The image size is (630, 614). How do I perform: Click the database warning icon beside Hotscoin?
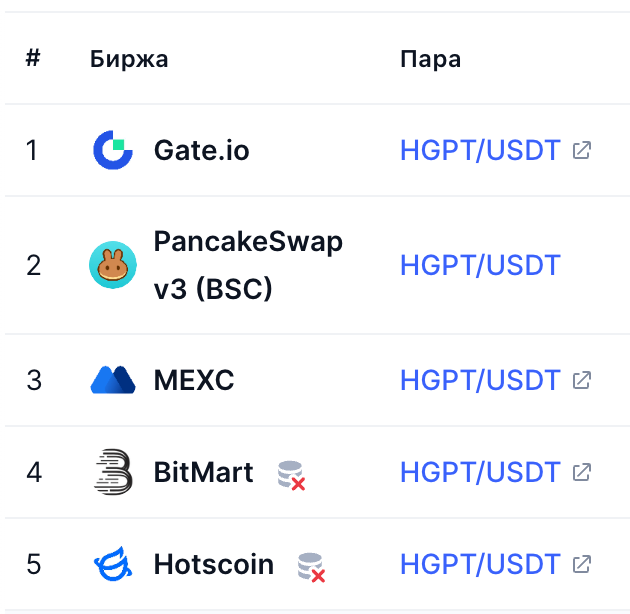click(311, 567)
